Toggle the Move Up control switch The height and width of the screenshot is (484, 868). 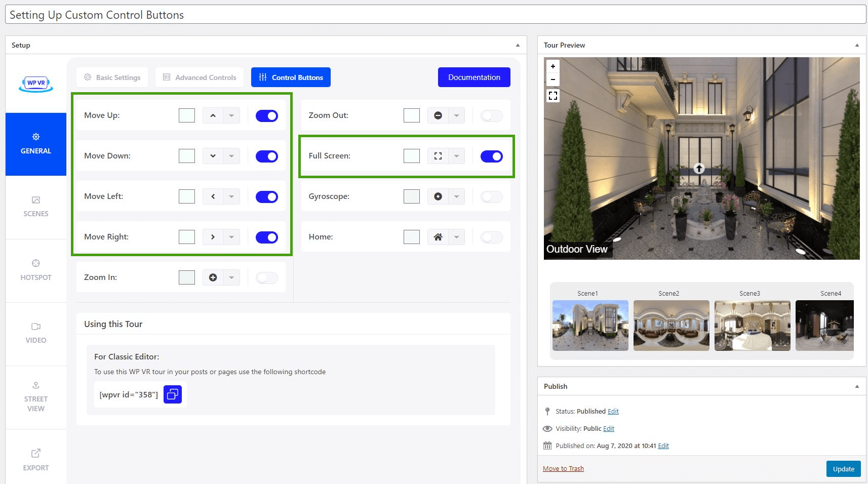click(x=267, y=116)
